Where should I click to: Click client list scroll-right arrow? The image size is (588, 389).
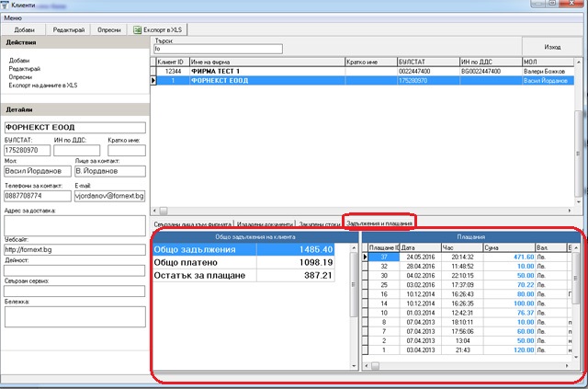[x=570, y=211]
